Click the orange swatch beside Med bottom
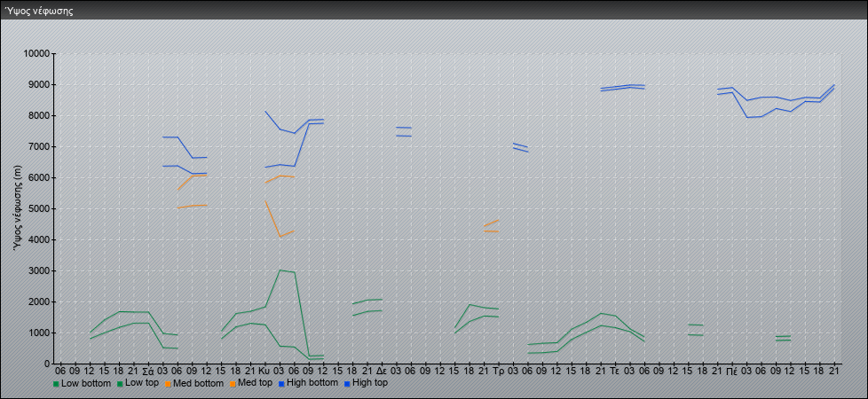 169,384
